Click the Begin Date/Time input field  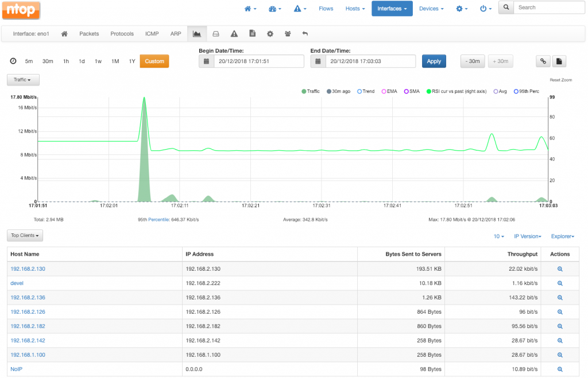(x=259, y=61)
